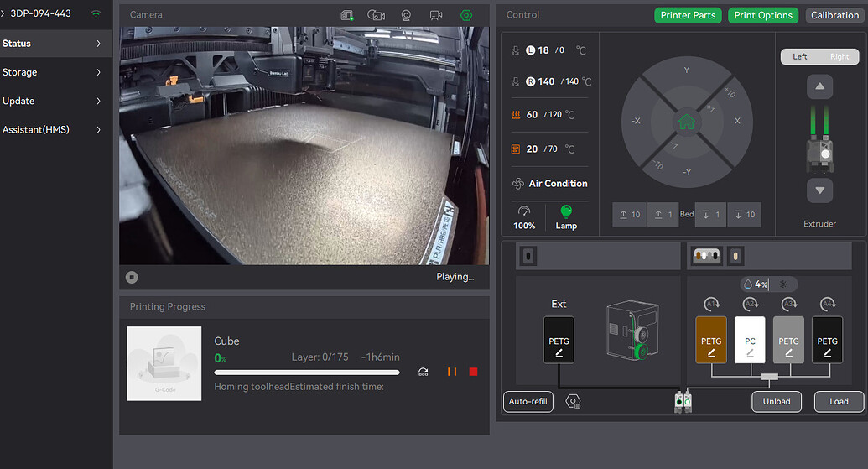The image size is (868, 469).
Task: Switch to Right extruder toggle
Action: 839,56
